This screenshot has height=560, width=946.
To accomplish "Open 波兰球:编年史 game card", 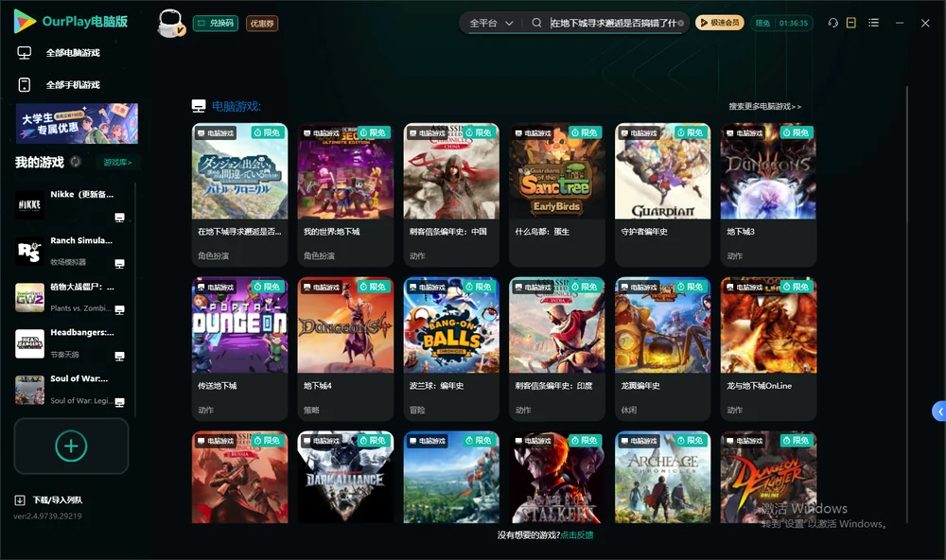I will click(x=451, y=349).
